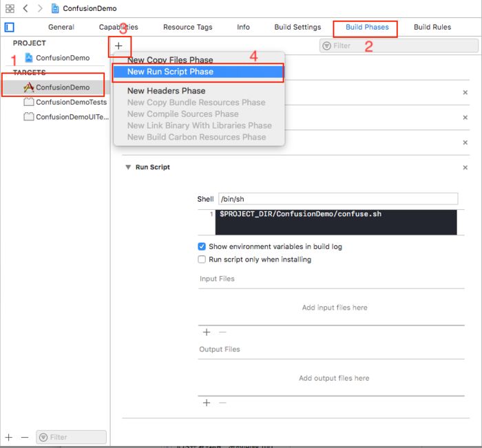The width and height of the screenshot is (482, 448).
Task: Click New Link Binary With Libraries Phase
Action: click(200, 125)
